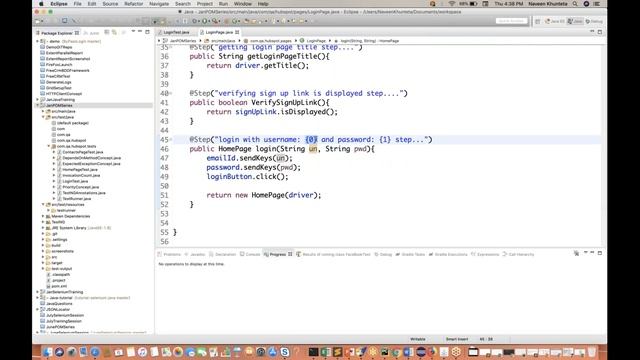Image resolution: width=640 pixels, height=360 pixels.
Task: Collapse the com.qa.hubspot.tests package
Action: coord(49,146)
